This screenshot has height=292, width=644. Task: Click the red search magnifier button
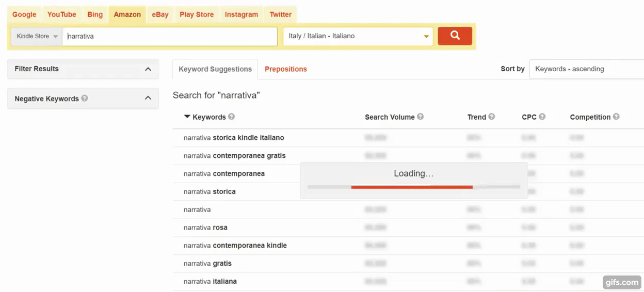coord(455,36)
